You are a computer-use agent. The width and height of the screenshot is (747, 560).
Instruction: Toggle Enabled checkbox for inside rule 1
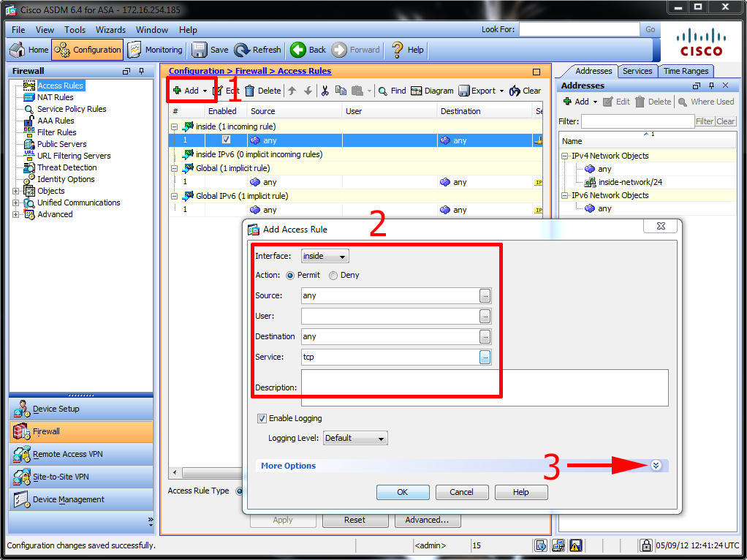click(226, 140)
